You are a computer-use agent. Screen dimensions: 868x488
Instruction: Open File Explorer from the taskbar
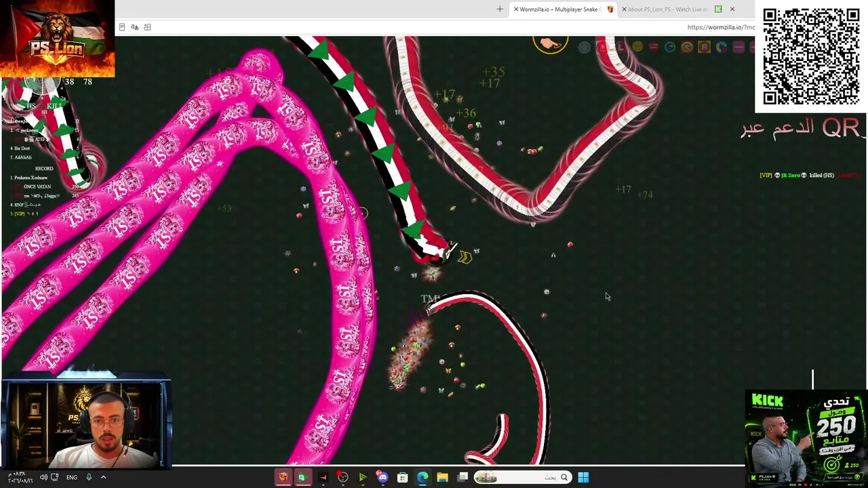coord(442,477)
